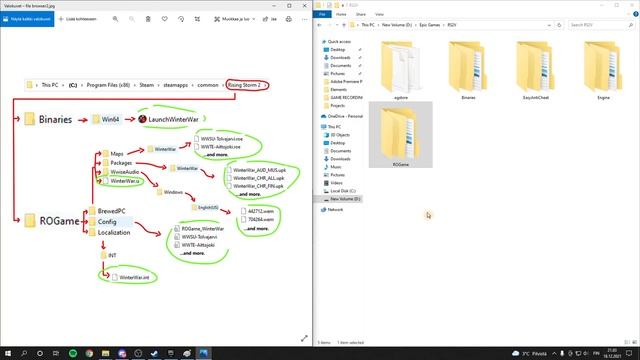Image resolution: width=640 pixels, height=360 pixels.
Task: Open Steam from the taskbar
Action: pyautogui.click(x=154, y=353)
